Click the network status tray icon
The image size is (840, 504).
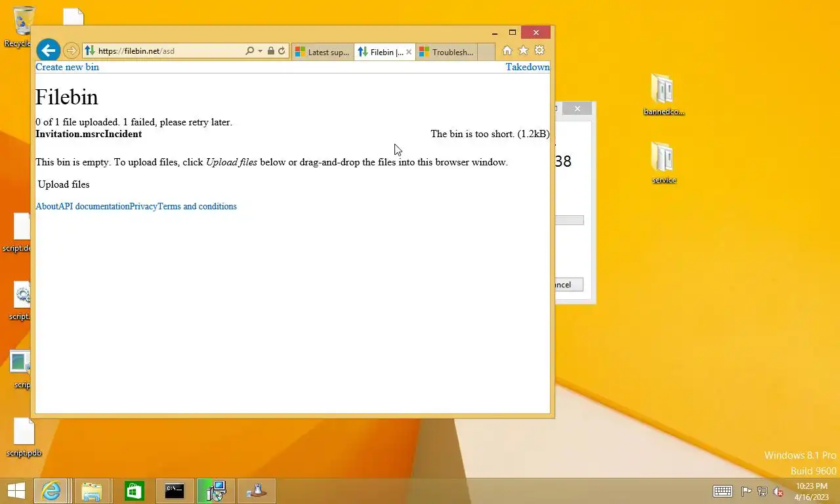pos(763,491)
